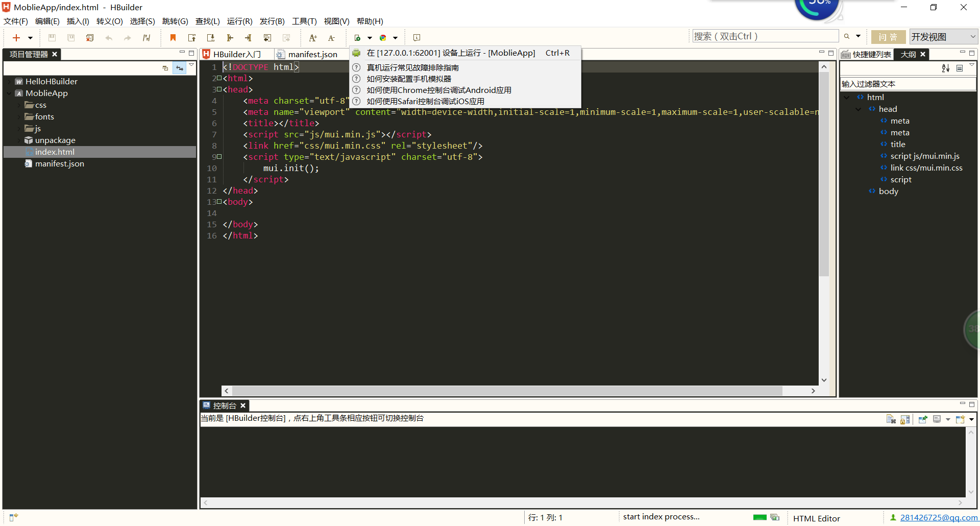
Task: Open 真机运行常见故障排除指南 help entry
Action: (465, 67)
